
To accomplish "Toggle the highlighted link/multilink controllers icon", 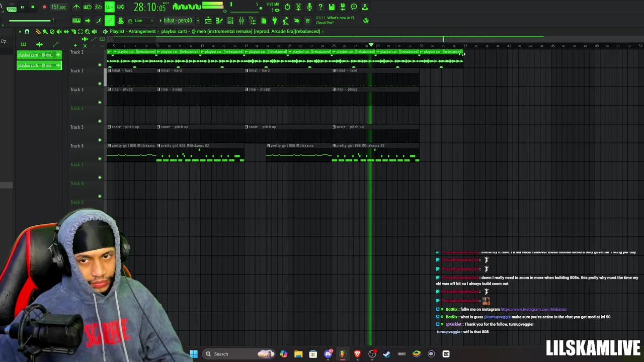I will coord(109,21).
